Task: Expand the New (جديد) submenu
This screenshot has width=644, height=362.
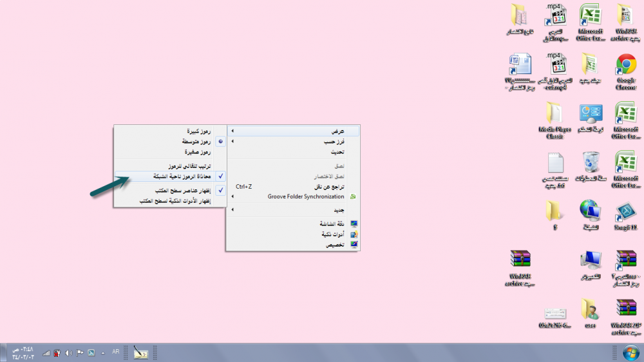Action: tap(293, 211)
